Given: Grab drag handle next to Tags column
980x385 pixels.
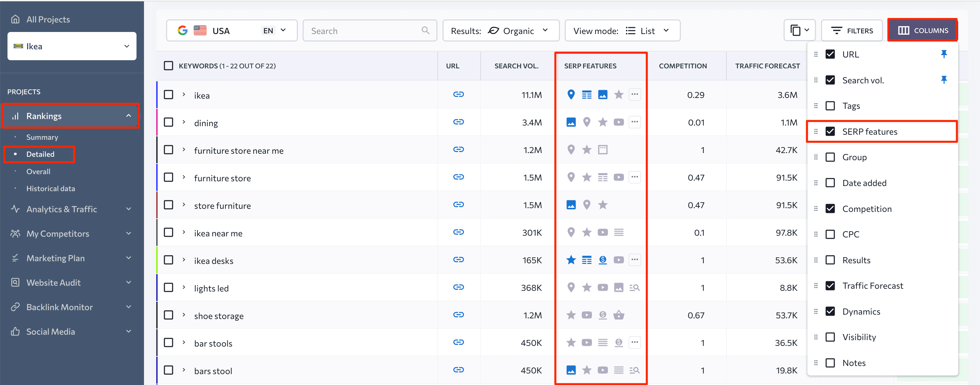Looking at the screenshot, I should point(816,106).
